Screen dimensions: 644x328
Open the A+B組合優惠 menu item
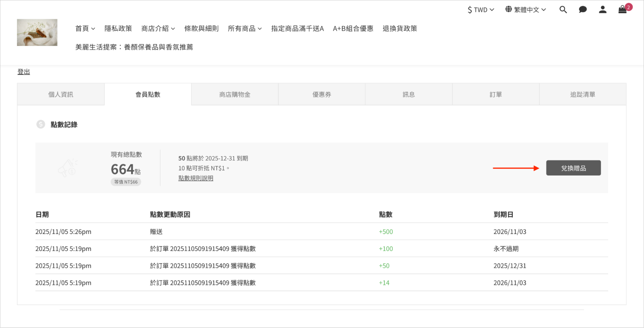(x=353, y=29)
